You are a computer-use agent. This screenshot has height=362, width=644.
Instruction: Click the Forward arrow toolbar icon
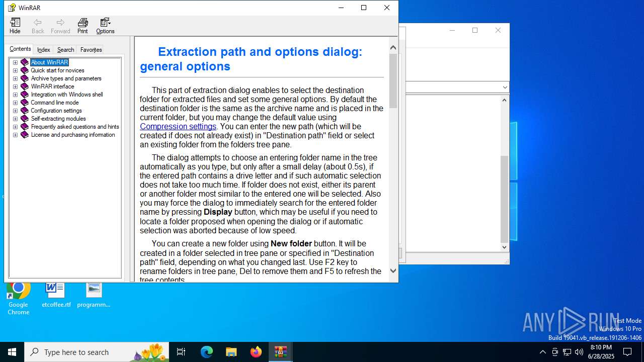point(60,26)
